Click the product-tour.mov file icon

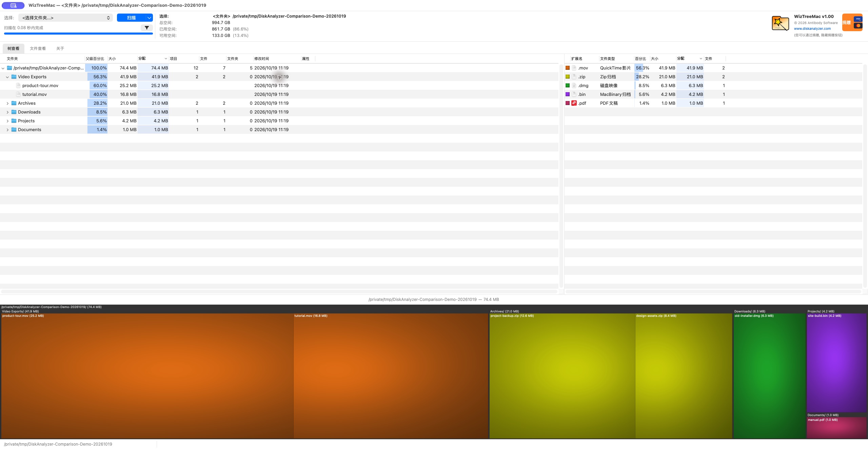click(x=18, y=85)
